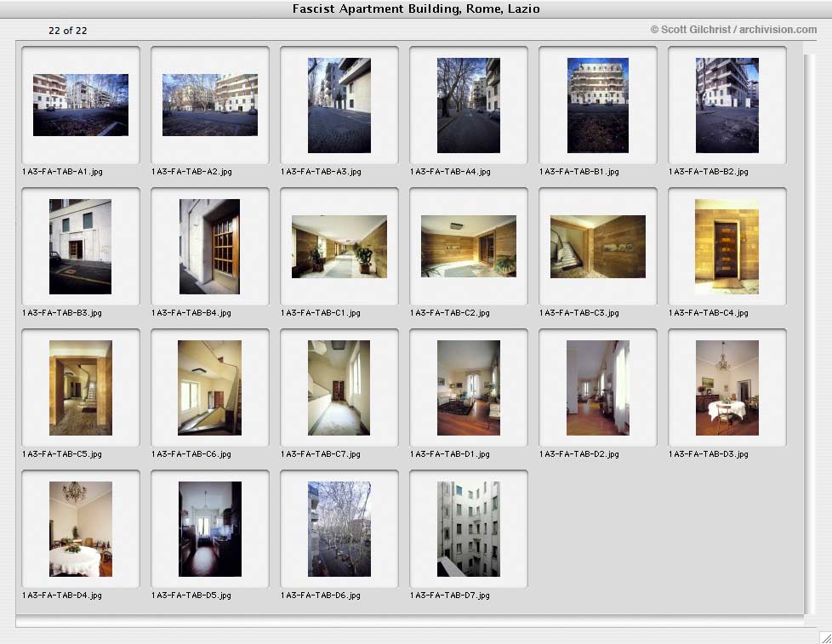The width and height of the screenshot is (832, 644).
Task: Click thumbnail 1A3-FA-TAB-A4.jpg tree-lined street
Action: [x=469, y=105]
